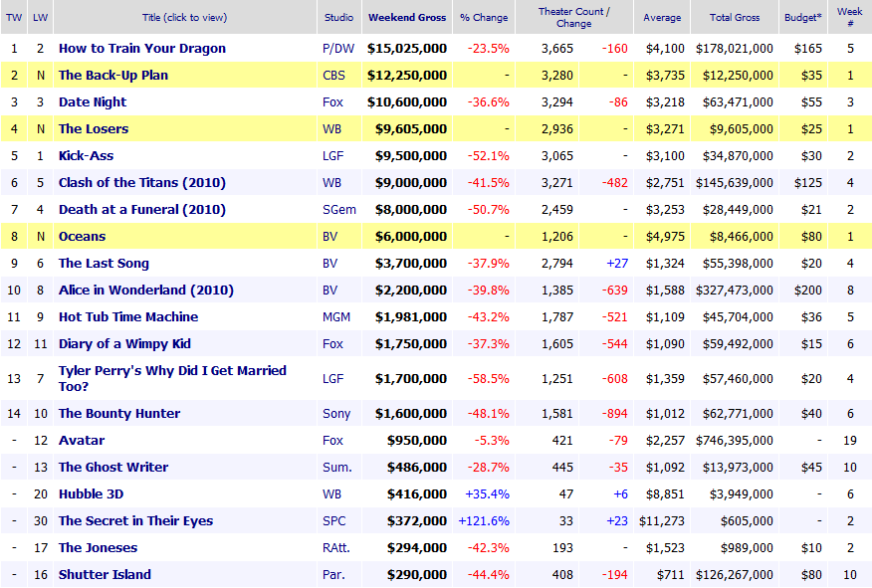Screen dimensions: 872x588
Task: Open the MGM studio link
Action: (x=336, y=316)
